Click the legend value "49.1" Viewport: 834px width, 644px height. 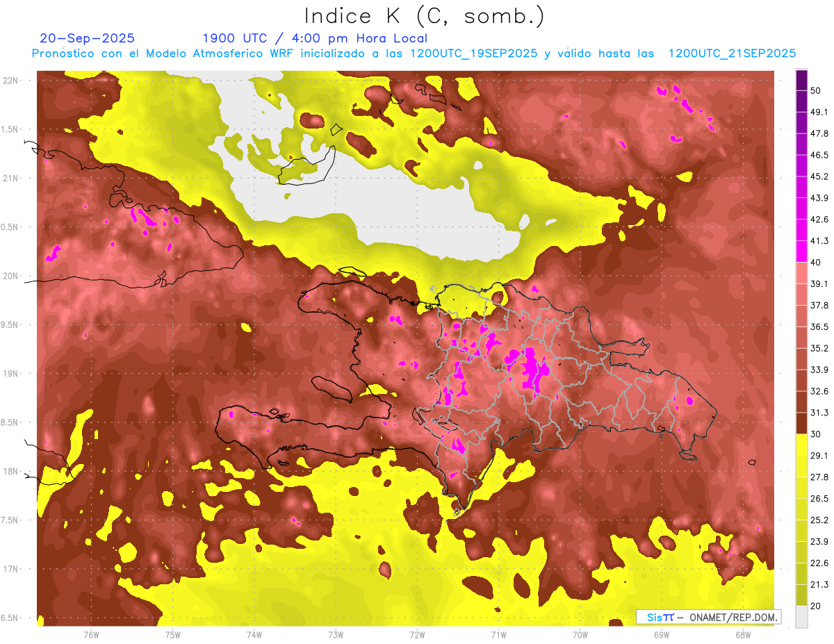[x=819, y=113]
